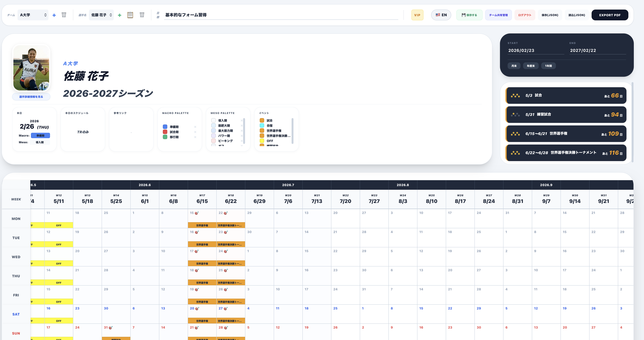Remove 準備期 from Macro Palette with the X

point(195,127)
